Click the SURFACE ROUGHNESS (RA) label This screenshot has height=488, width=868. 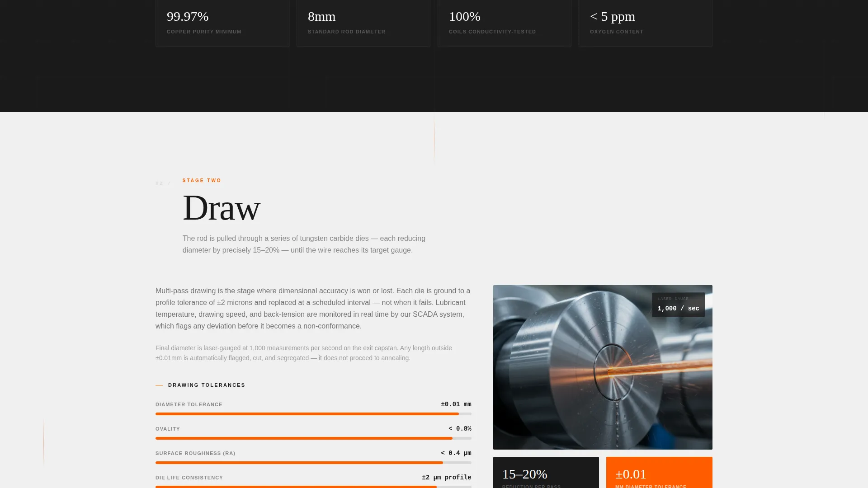195,453
